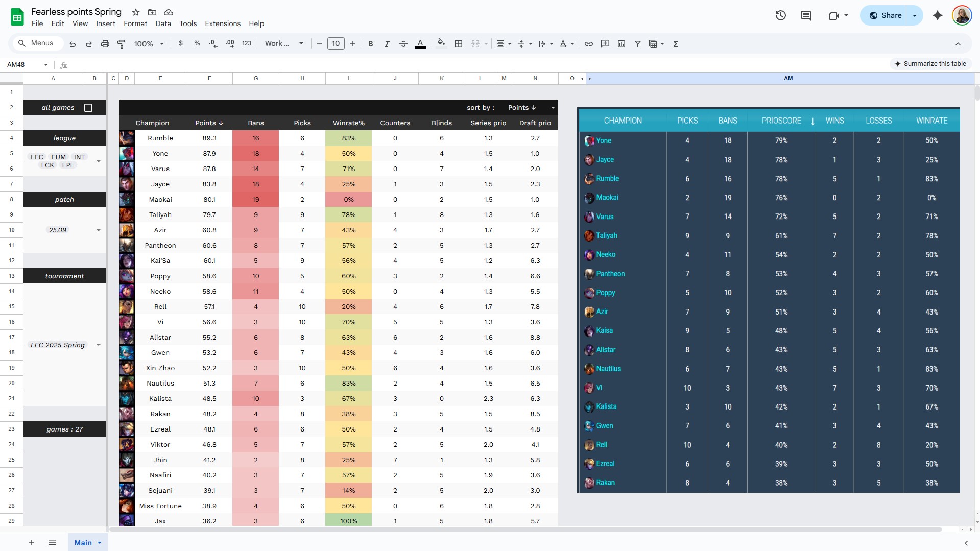
Task: Open the Gemini sparkle panel
Action: coord(938,15)
